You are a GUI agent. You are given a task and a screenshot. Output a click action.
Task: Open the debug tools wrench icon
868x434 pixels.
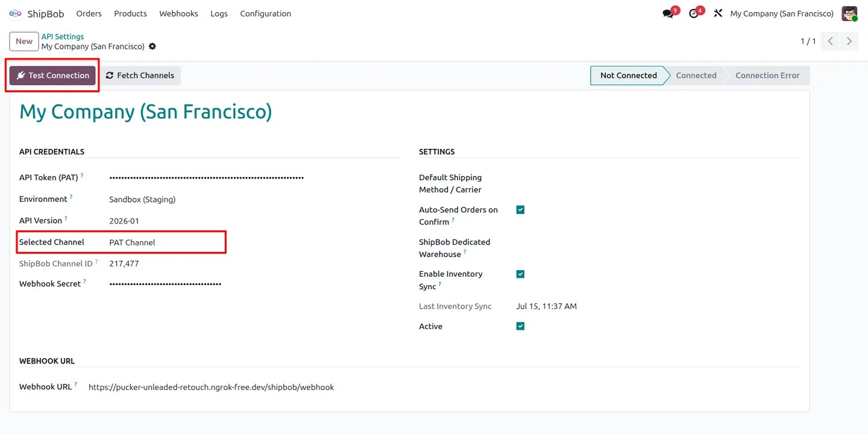(x=718, y=13)
